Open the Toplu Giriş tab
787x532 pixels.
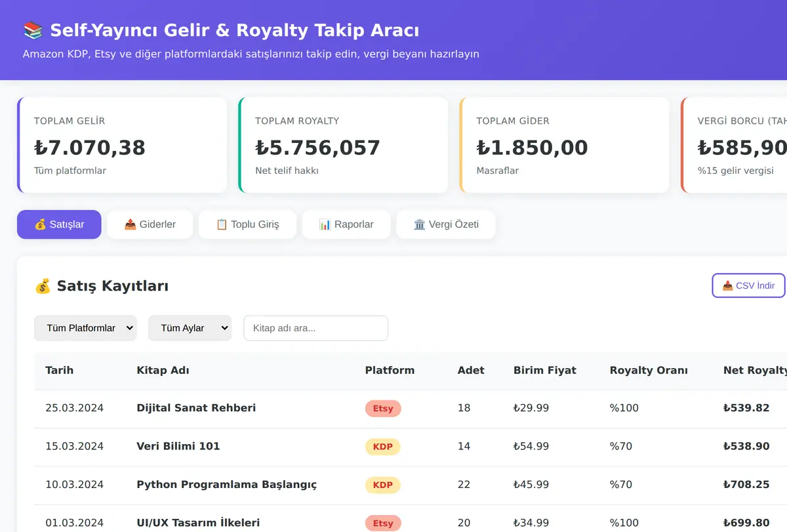point(247,224)
